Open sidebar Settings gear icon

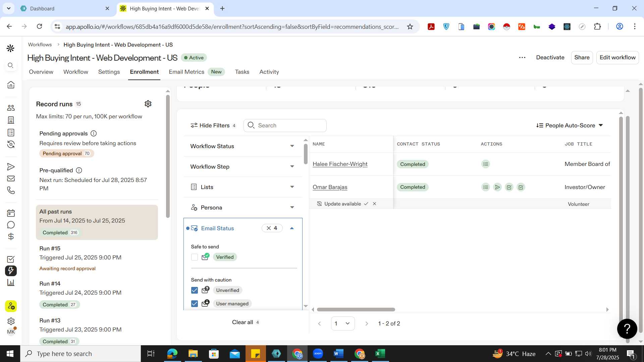[x=11, y=321]
